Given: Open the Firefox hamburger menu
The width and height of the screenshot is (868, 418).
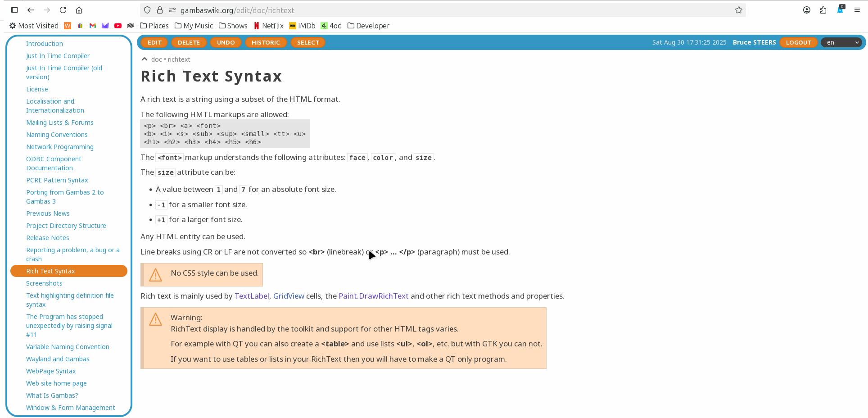Looking at the screenshot, I should tap(857, 10).
